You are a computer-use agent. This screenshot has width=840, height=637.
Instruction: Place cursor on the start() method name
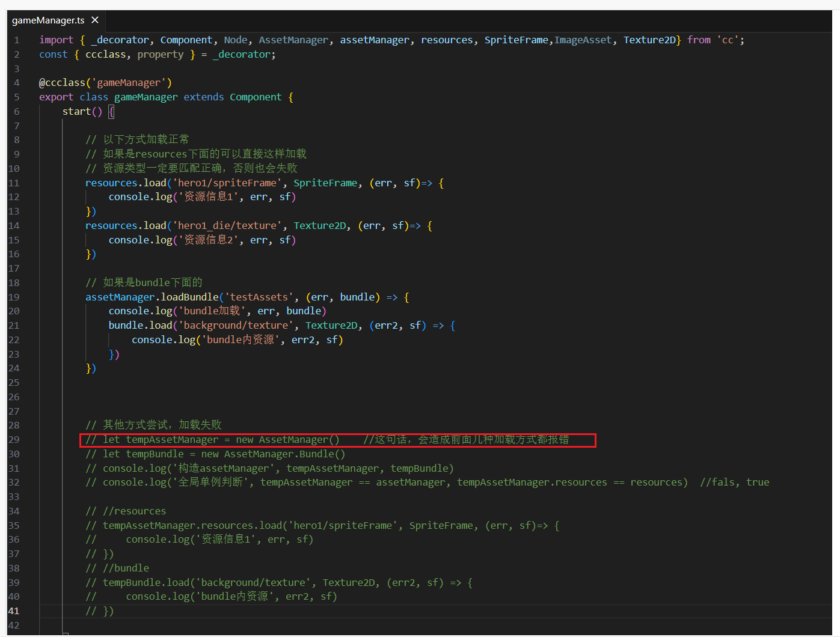77,111
